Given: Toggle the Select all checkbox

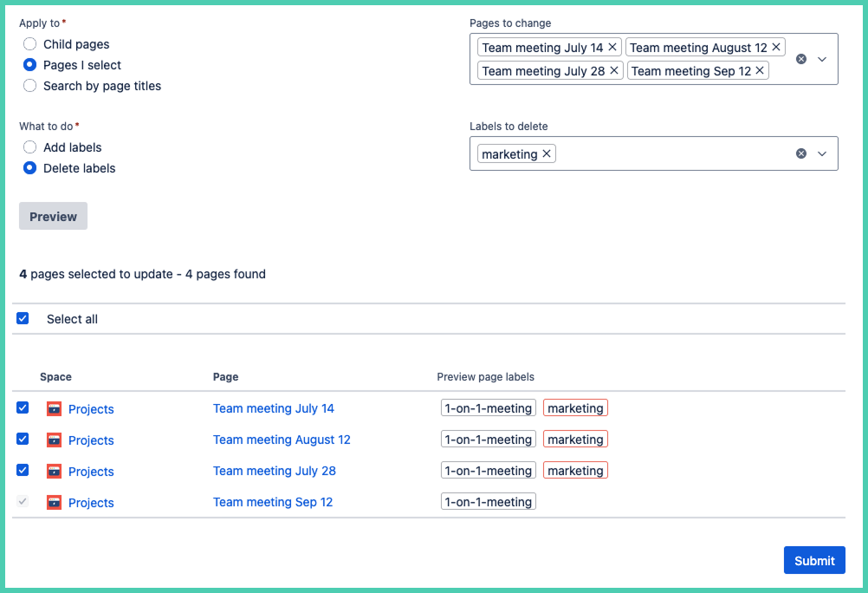Looking at the screenshot, I should [23, 319].
